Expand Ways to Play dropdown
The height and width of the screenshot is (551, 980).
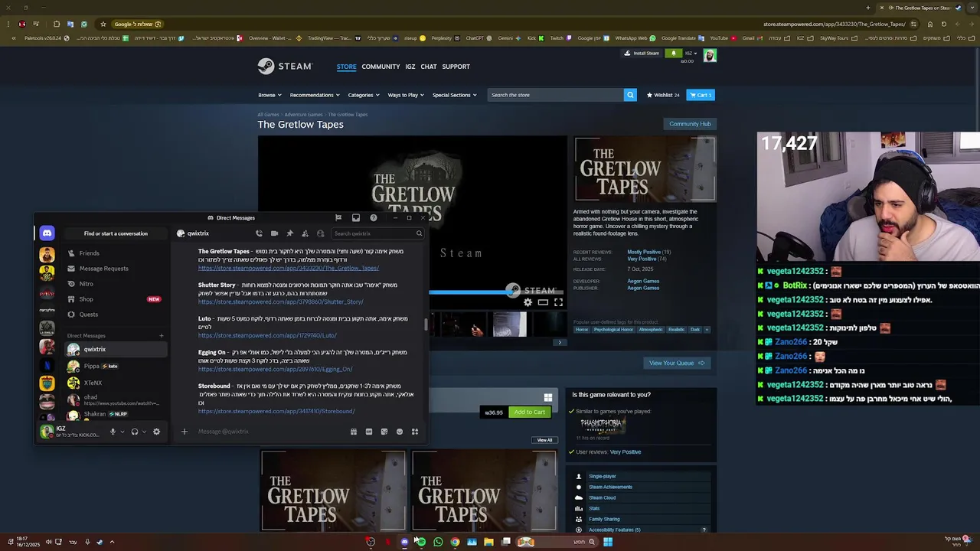point(406,95)
